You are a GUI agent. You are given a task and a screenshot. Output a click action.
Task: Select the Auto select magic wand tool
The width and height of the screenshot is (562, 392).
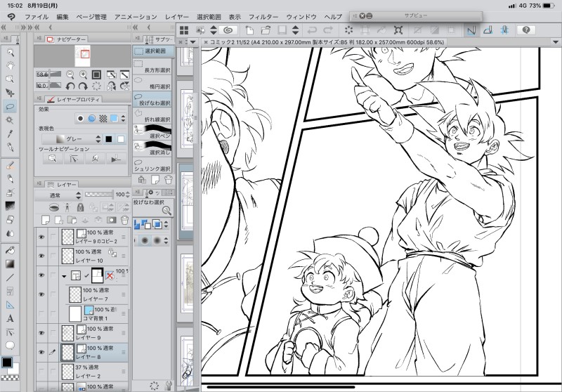[x=11, y=120]
